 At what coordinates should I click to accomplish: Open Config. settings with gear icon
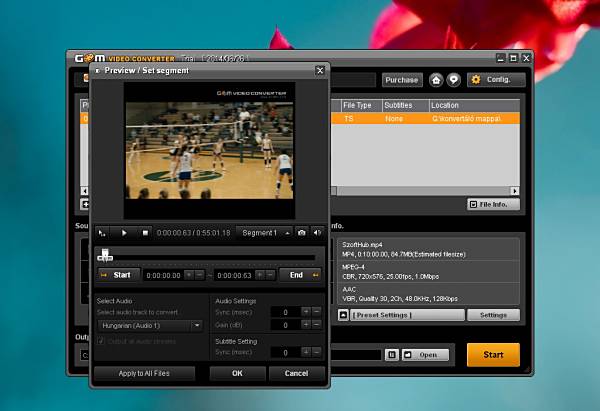coord(496,80)
